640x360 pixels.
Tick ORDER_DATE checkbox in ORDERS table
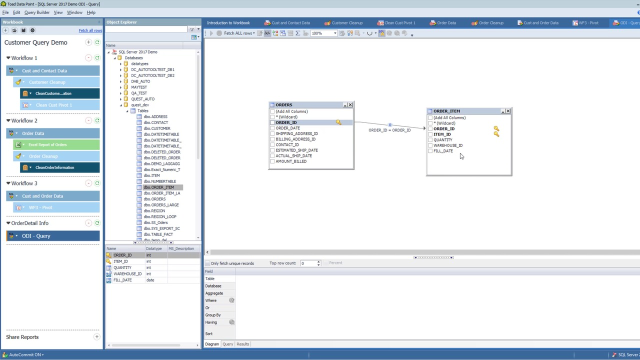[273, 128]
